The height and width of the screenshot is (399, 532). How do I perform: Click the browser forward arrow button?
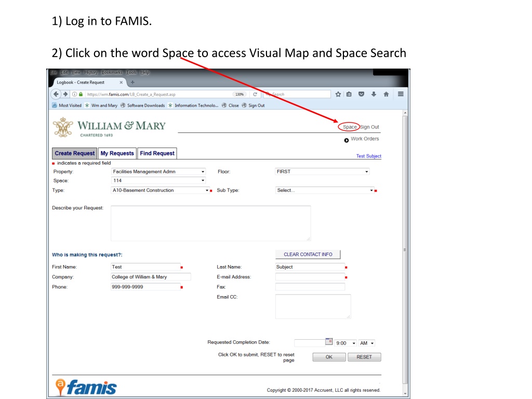tap(65, 95)
